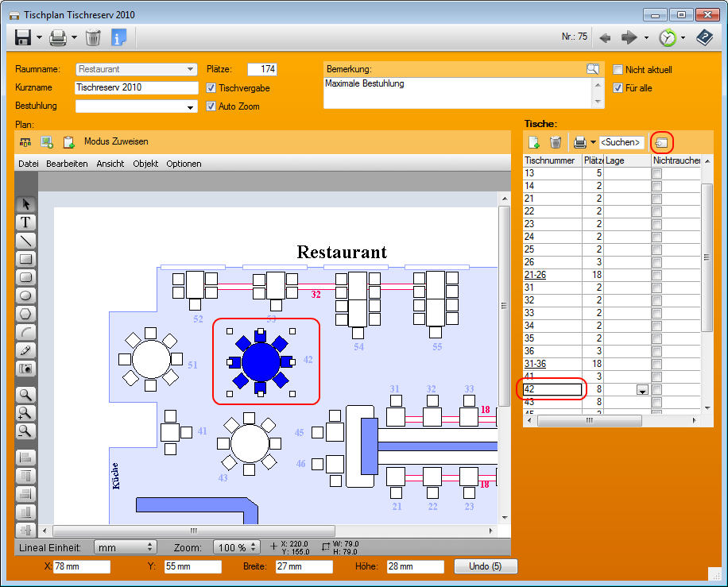Click Modus Zuweisen in plan toolbar
This screenshot has height=587, width=728.
coord(116,141)
